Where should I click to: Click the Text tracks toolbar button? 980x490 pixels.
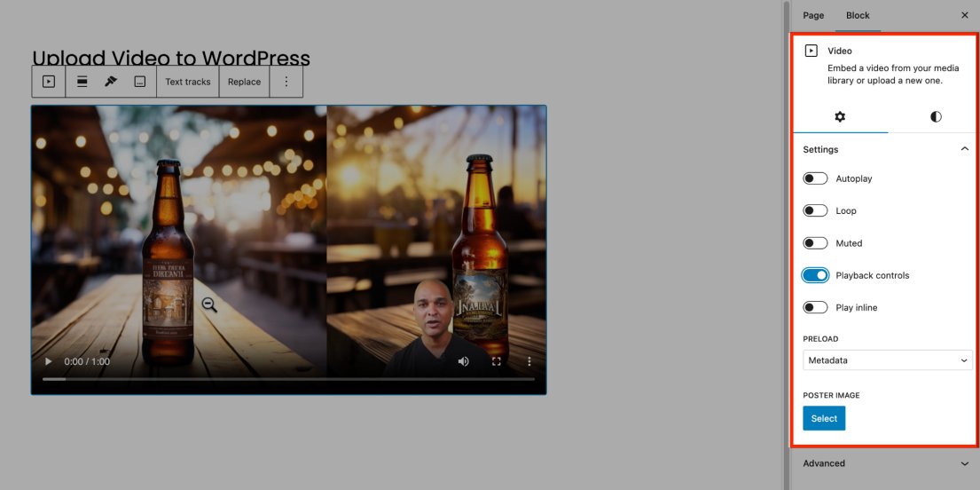click(188, 82)
